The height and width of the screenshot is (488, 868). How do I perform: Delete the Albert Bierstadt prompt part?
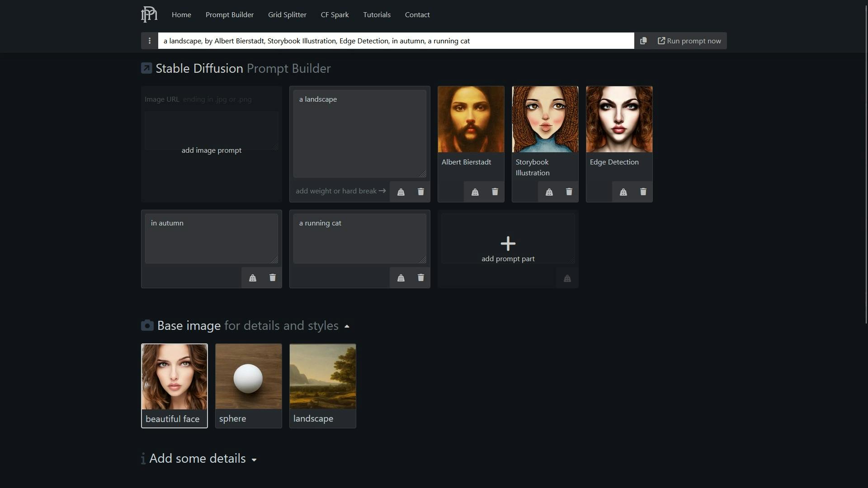click(x=495, y=192)
